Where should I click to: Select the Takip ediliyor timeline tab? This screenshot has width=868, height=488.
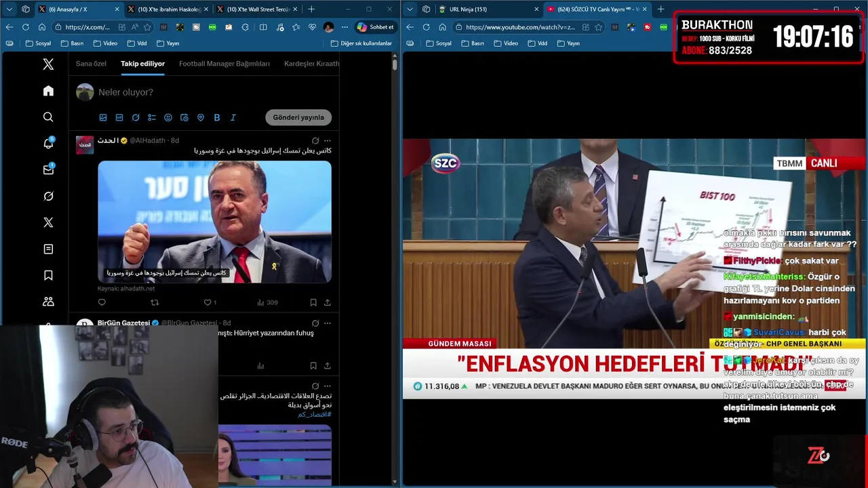point(142,64)
